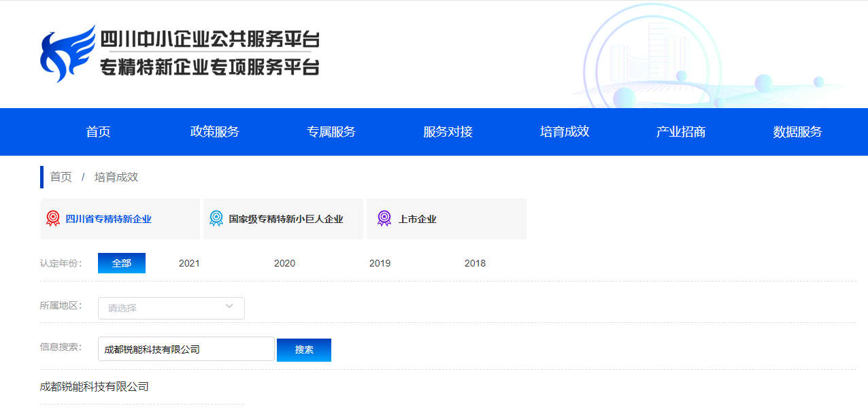Click blue medal icon on 国家级专精特新小巨人企业 tab
The image size is (868, 410).
pos(216,219)
